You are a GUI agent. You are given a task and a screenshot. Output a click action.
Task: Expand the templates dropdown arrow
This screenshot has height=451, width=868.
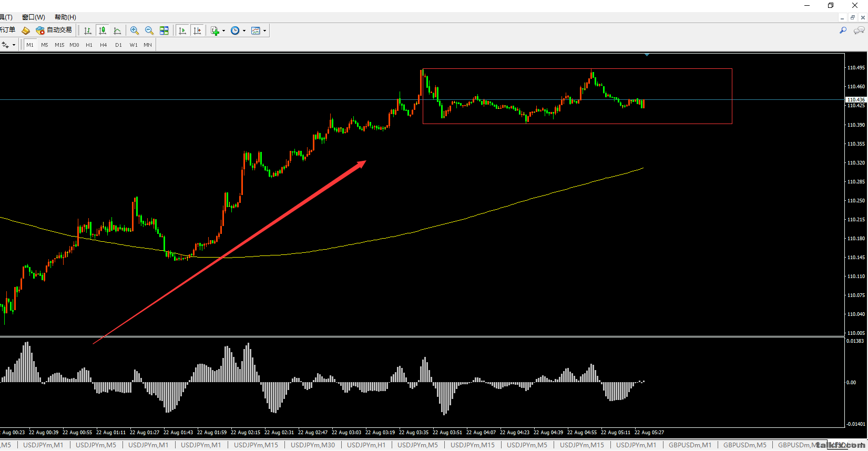coord(264,30)
